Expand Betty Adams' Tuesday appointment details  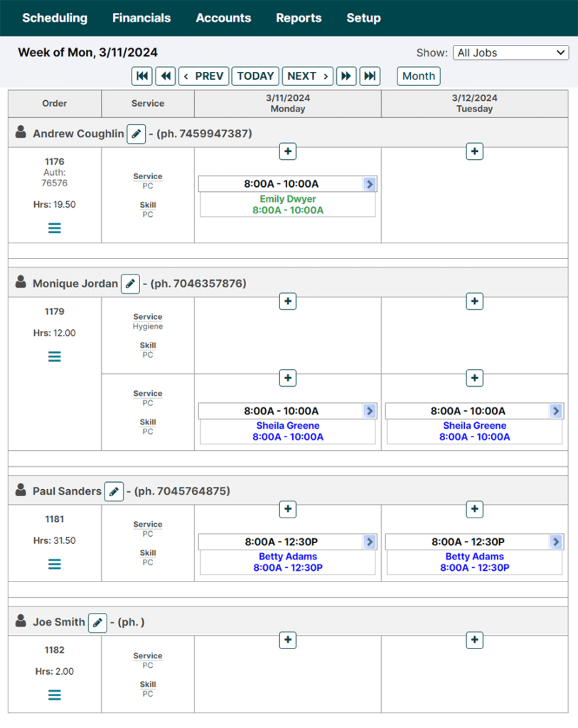[x=556, y=542]
